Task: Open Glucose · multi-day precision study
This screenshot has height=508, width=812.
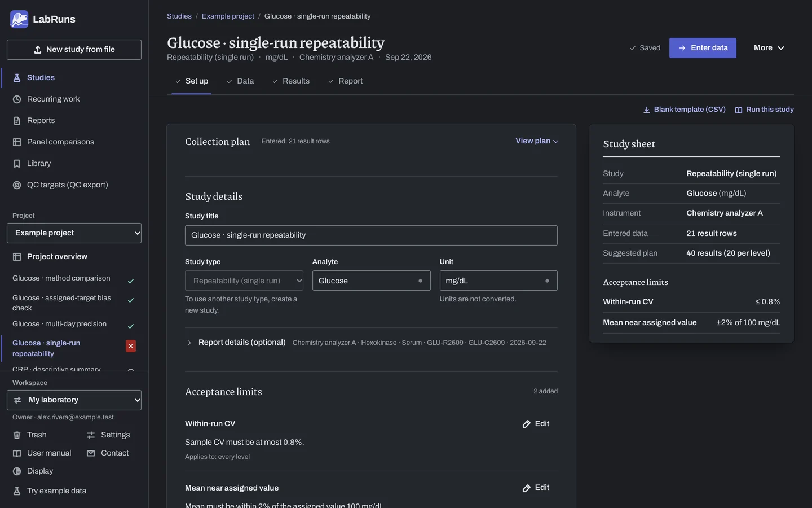Action: point(59,324)
